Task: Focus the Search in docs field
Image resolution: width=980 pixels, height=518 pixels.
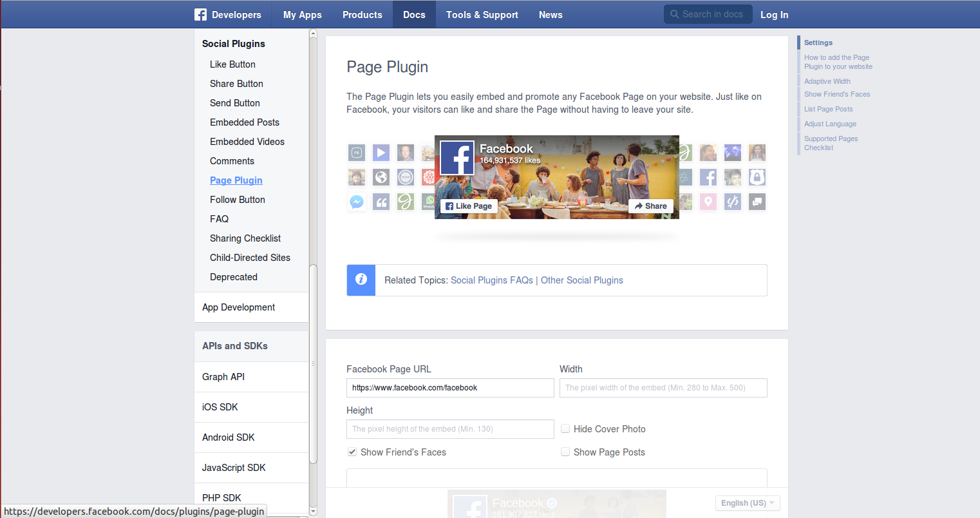Action: click(708, 14)
